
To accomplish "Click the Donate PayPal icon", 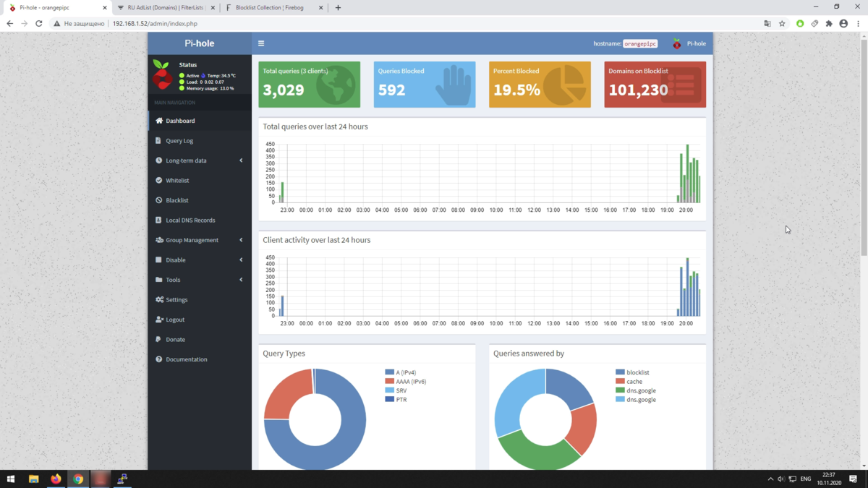I will 158,339.
